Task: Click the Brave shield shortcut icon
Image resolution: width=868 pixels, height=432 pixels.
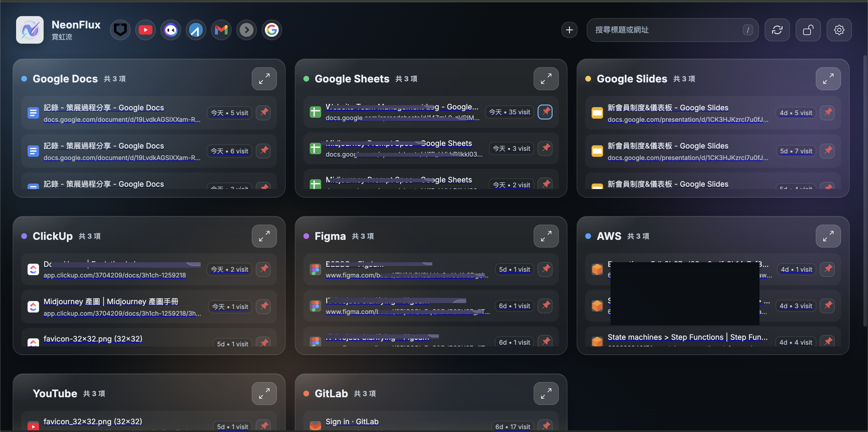Action: pyautogui.click(x=120, y=30)
